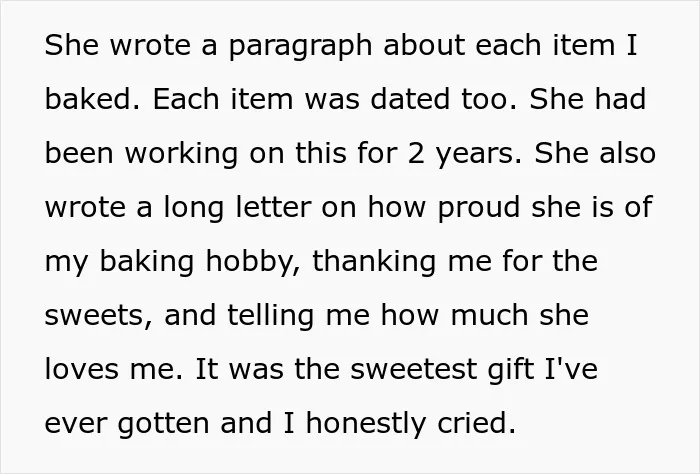Click the word 'letter' in fourth line

[273, 208]
